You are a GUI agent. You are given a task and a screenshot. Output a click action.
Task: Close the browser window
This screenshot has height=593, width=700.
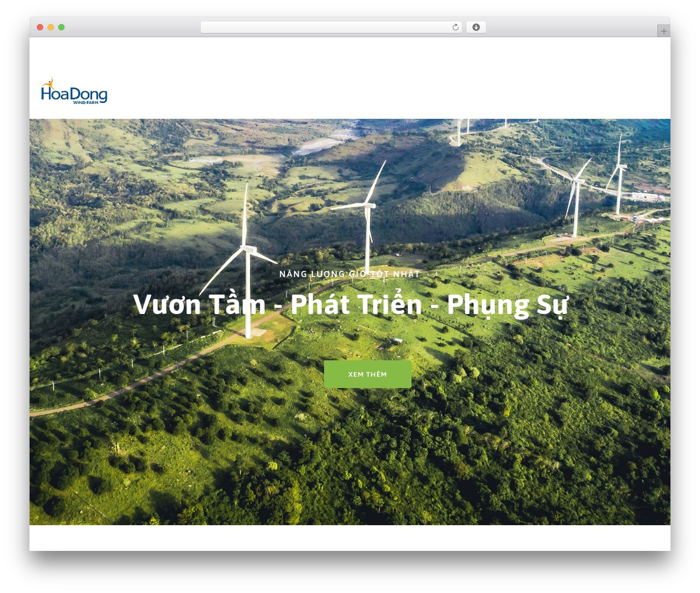pyautogui.click(x=40, y=27)
